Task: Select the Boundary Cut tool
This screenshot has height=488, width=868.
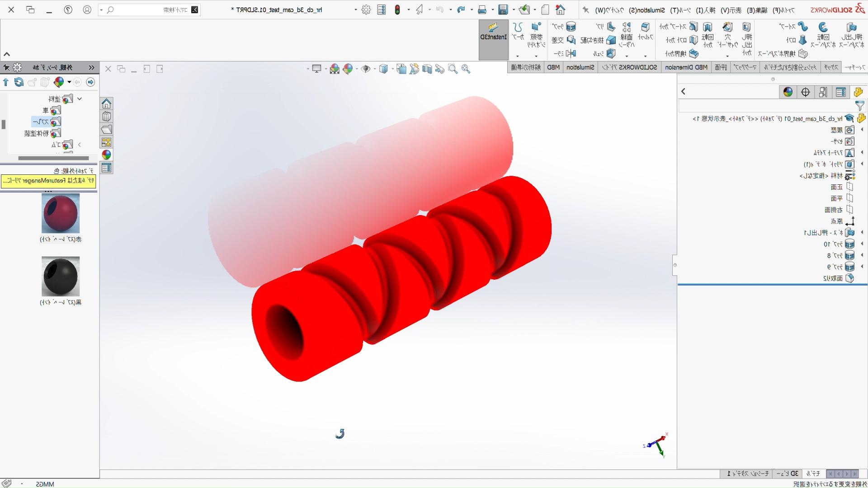Action: tap(682, 54)
